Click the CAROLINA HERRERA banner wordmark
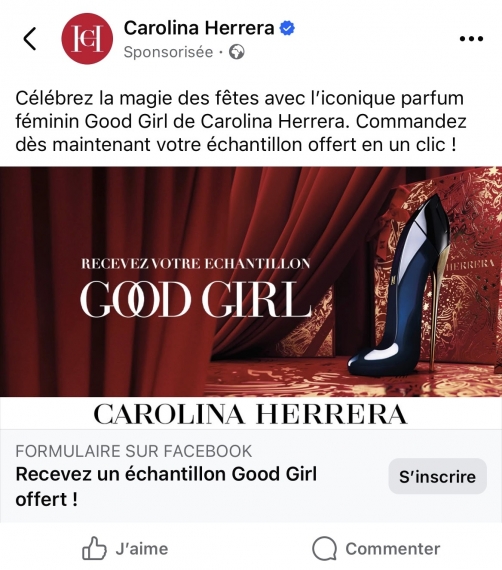 (x=250, y=414)
